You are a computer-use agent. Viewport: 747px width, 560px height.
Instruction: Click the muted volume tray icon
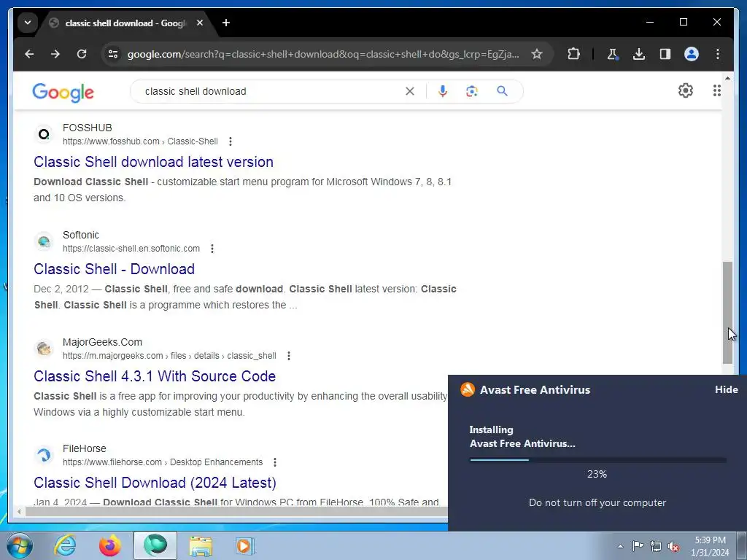[x=673, y=546]
